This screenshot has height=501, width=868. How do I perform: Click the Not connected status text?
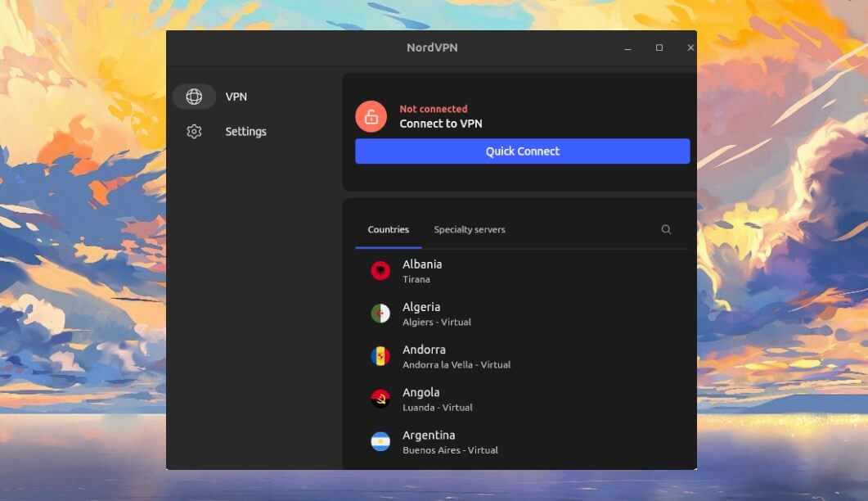coord(434,109)
